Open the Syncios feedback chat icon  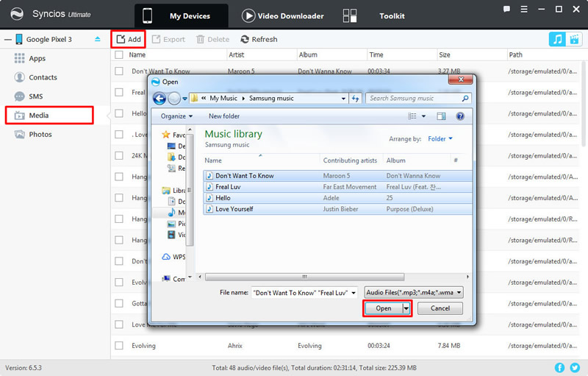coord(506,10)
